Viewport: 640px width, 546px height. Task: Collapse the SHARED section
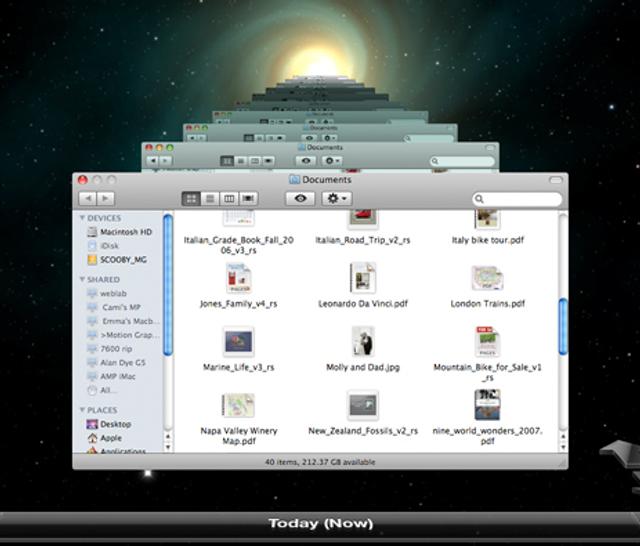pyautogui.click(x=82, y=279)
